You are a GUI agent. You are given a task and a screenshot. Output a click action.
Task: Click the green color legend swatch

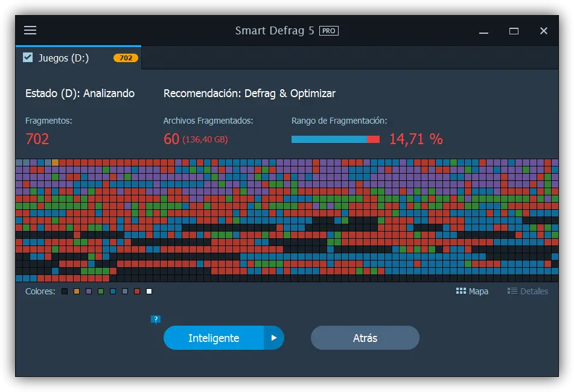[101, 291]
